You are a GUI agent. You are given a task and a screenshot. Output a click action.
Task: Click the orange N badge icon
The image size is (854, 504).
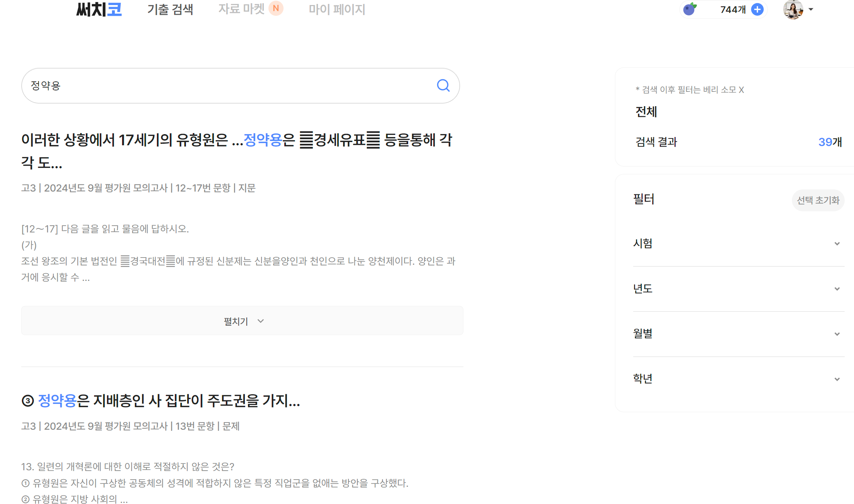coord(276,8)
